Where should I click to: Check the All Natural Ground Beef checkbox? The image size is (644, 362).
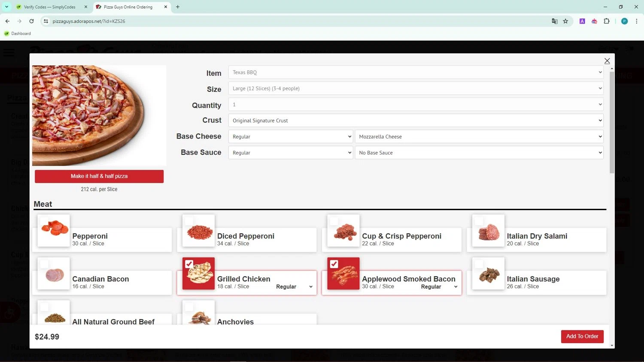click(44, 307)
